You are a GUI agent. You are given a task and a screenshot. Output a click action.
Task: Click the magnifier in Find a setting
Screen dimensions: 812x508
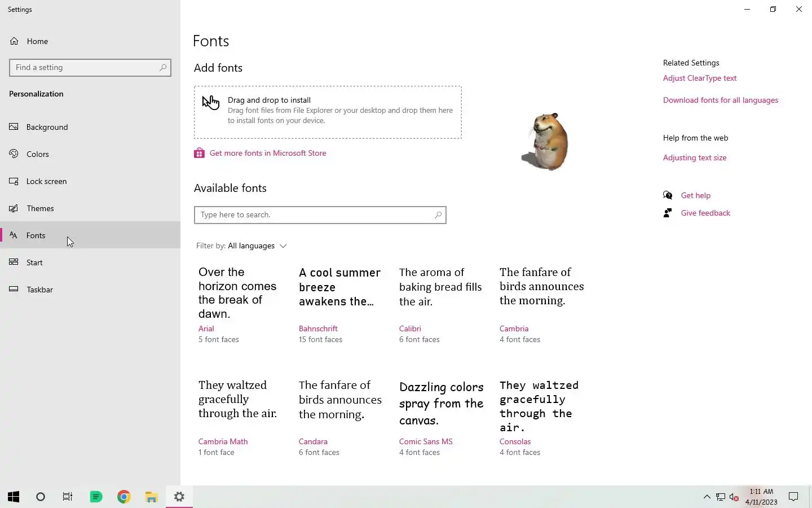click(x=163, y=68)
